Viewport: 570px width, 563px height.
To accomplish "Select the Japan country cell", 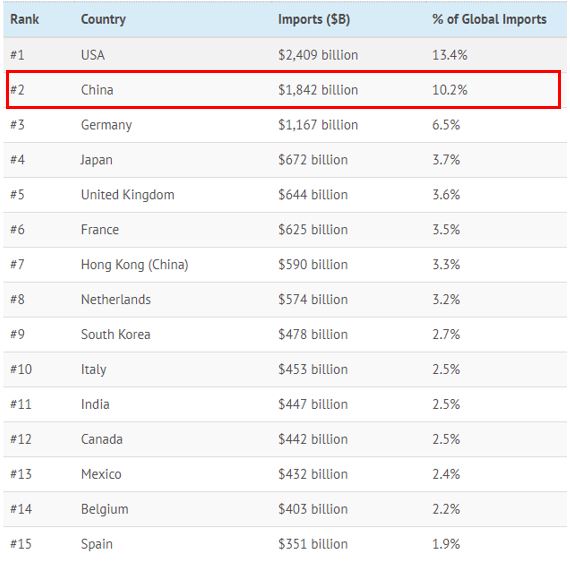I will [x=96, y=160].
